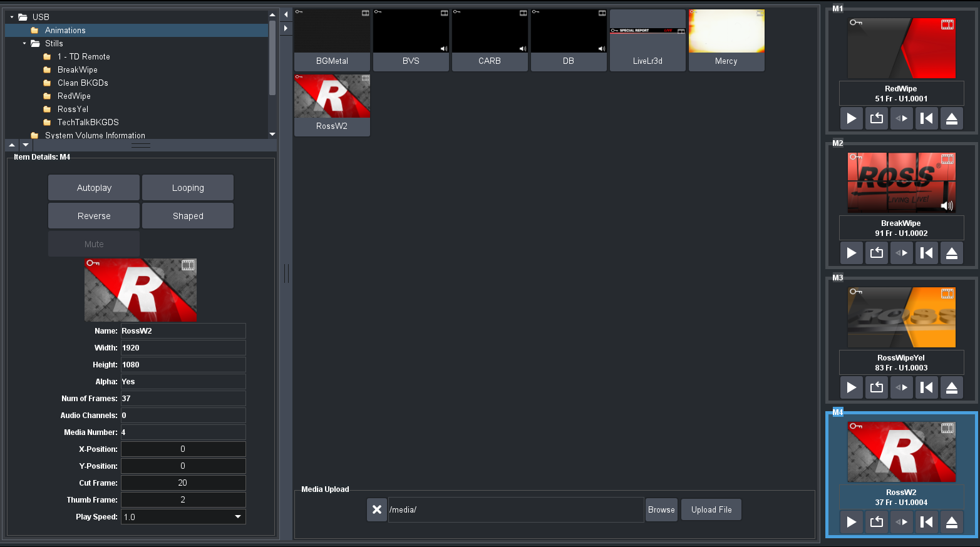Cue M4 RossW2 to first frame
The image size is (980, 547).
coord(927,522)
